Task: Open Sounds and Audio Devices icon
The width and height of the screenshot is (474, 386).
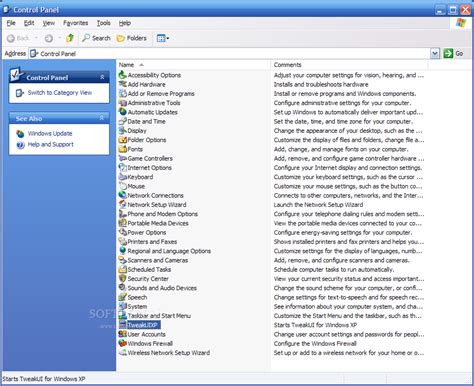Action: 123,288
